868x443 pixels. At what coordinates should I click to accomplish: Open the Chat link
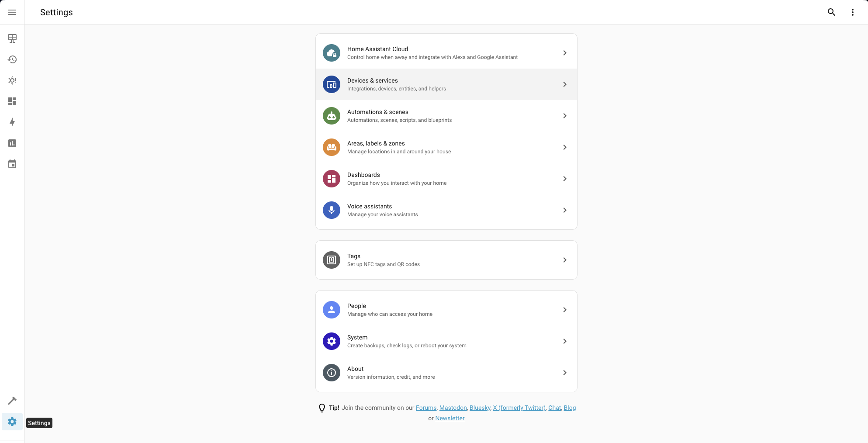pyautogui.click(x=554, y=408)
